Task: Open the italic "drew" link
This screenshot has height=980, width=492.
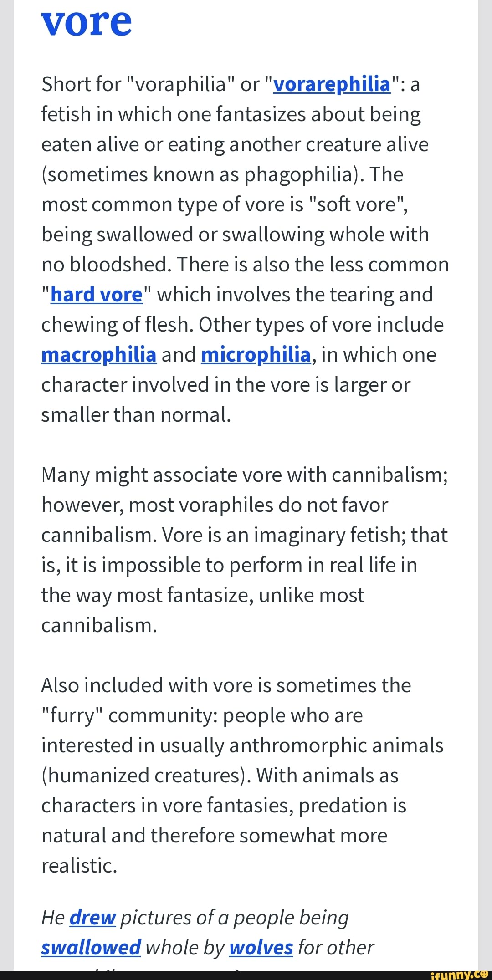Action: pyautogui.click(x=93, y=918)
